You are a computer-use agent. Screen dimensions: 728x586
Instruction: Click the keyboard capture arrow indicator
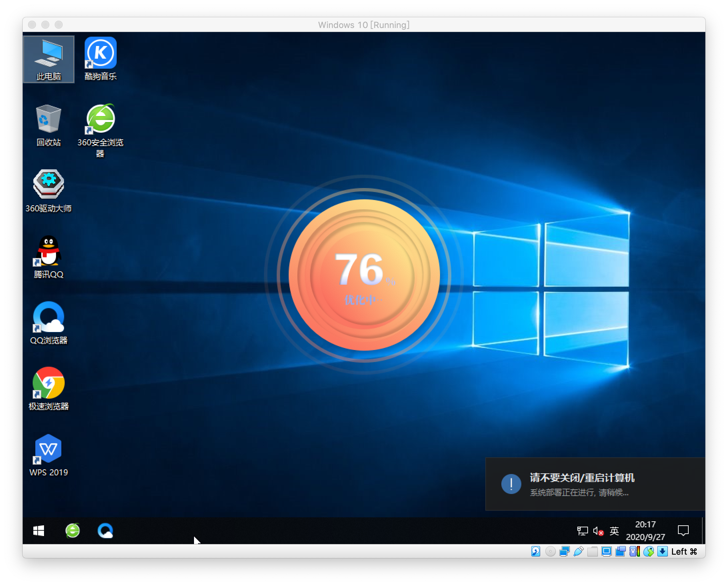(x=662, y=551)
